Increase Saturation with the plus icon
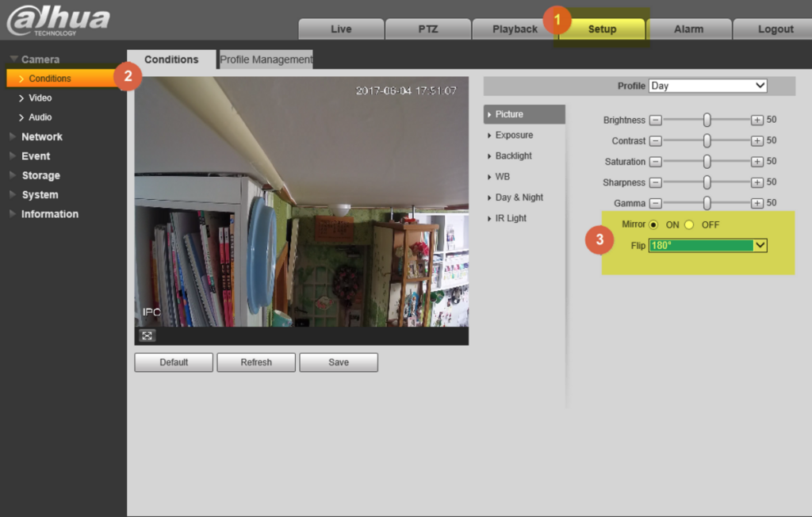Image resolution: width=812 pixels, height=517 pixels. point(757,162)
